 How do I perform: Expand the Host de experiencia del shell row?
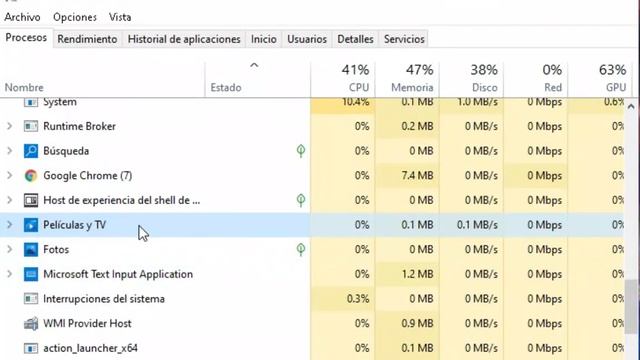pos(9,200)
